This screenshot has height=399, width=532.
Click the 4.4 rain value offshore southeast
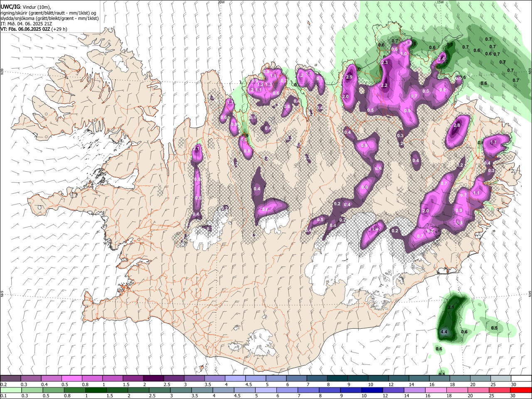pos(444,332)
